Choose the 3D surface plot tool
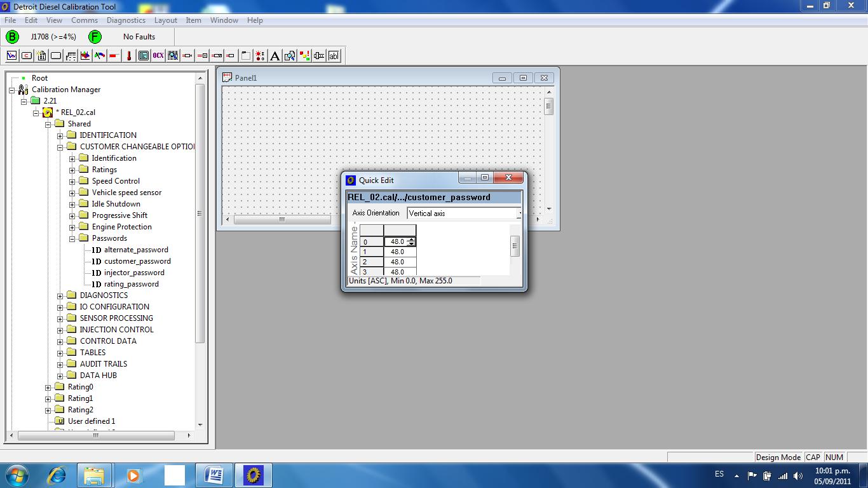The width and height of the screenshot is (868, 488). tap(85, 56)
